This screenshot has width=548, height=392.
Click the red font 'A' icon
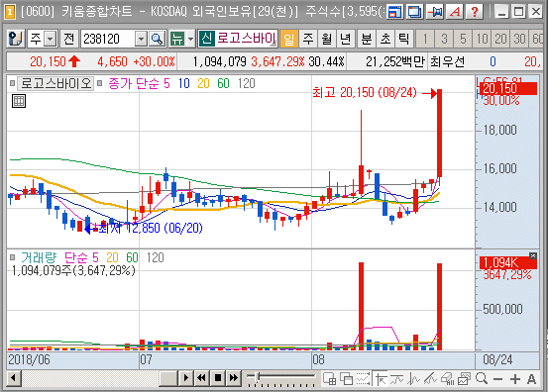[455, 12]
